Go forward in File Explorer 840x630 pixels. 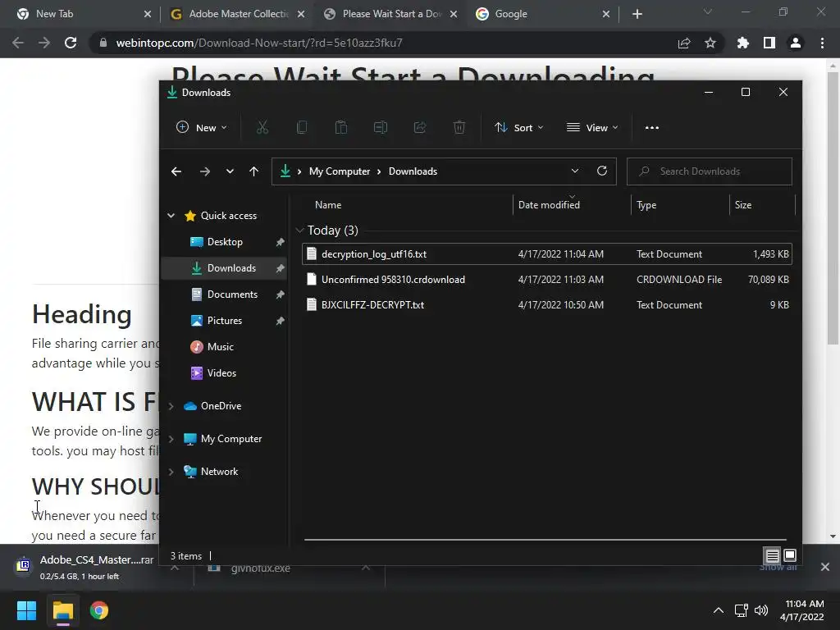(204, 171)
